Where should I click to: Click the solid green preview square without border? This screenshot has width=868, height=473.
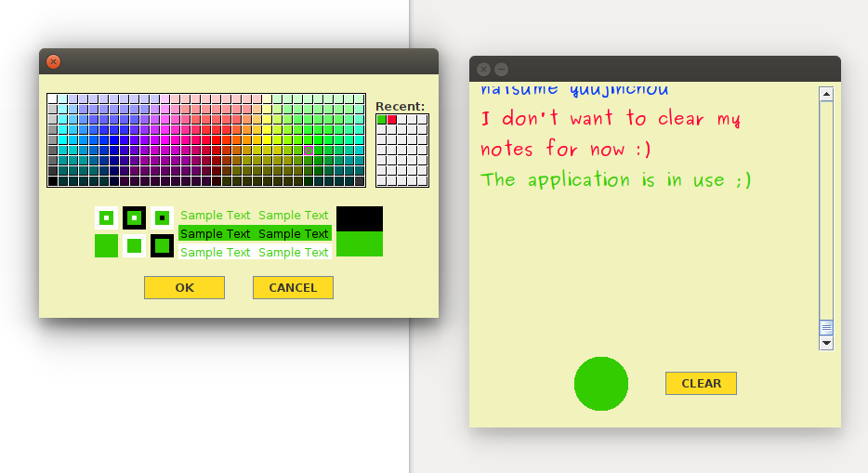coord(106,245)
